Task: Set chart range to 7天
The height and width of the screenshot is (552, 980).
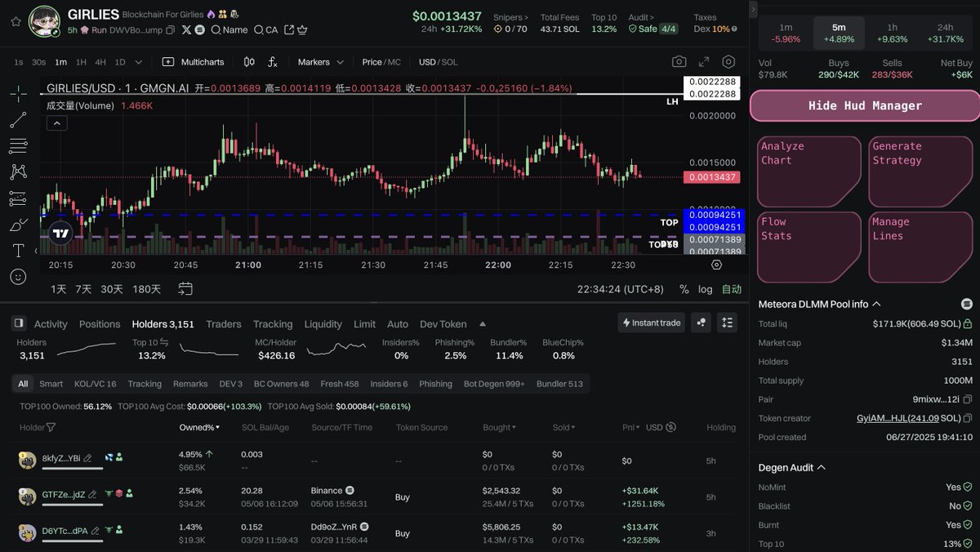Action: 83,289
